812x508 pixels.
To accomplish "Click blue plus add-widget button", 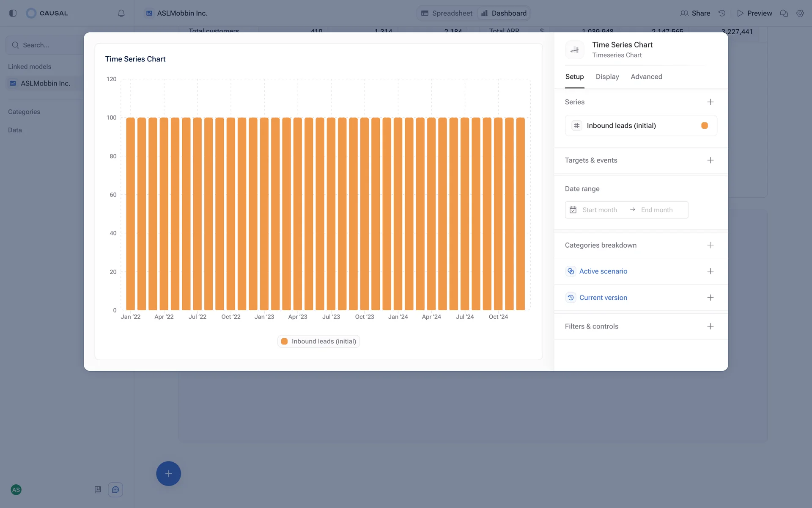I will 168,473.
